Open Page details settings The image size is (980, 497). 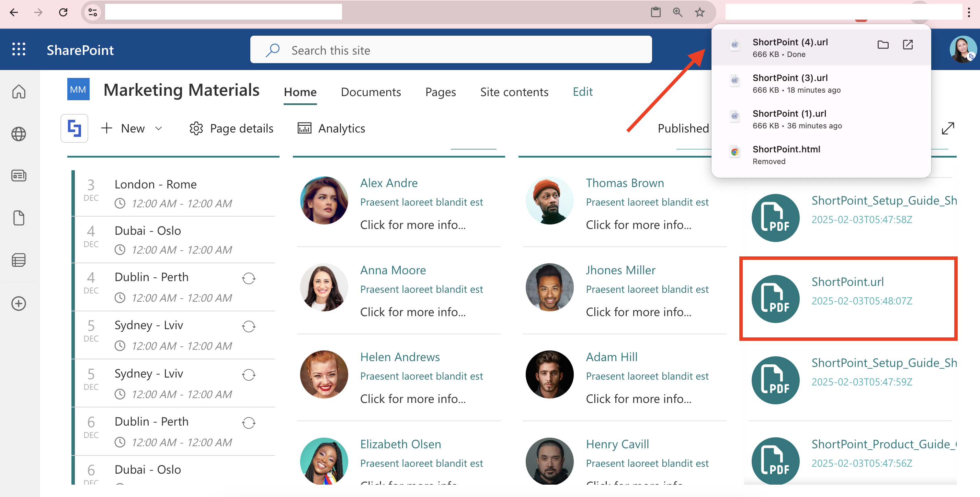point(231,128)
